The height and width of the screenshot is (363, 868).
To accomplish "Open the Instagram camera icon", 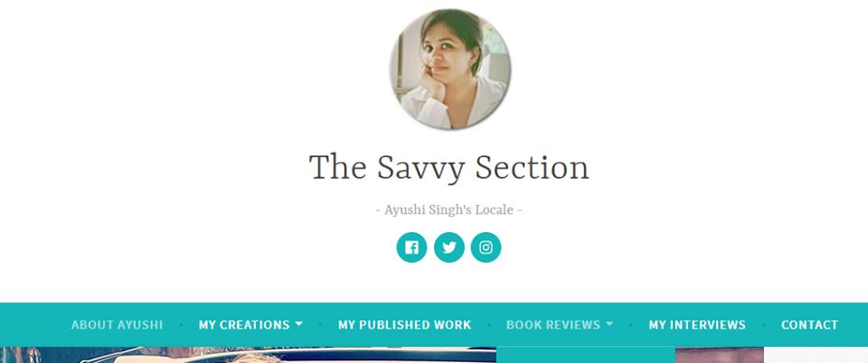I will pyautogui.click(x=486, y=247).
